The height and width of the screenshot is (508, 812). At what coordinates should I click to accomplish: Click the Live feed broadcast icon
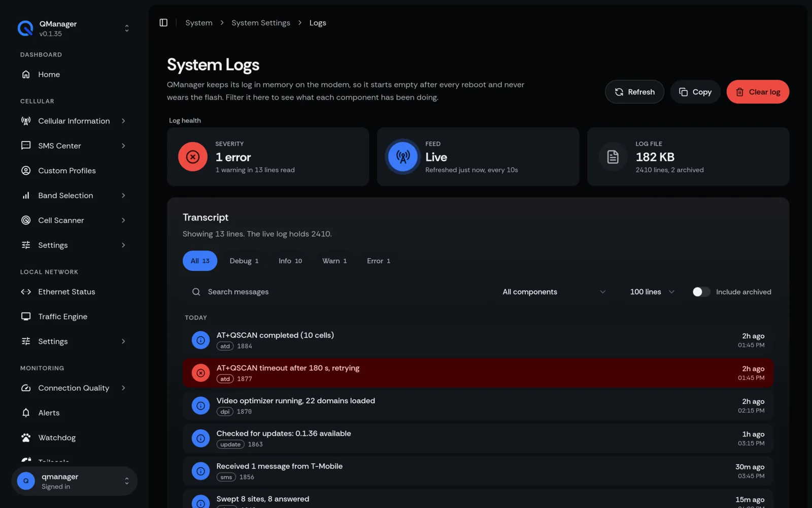(x=403, y=156)
